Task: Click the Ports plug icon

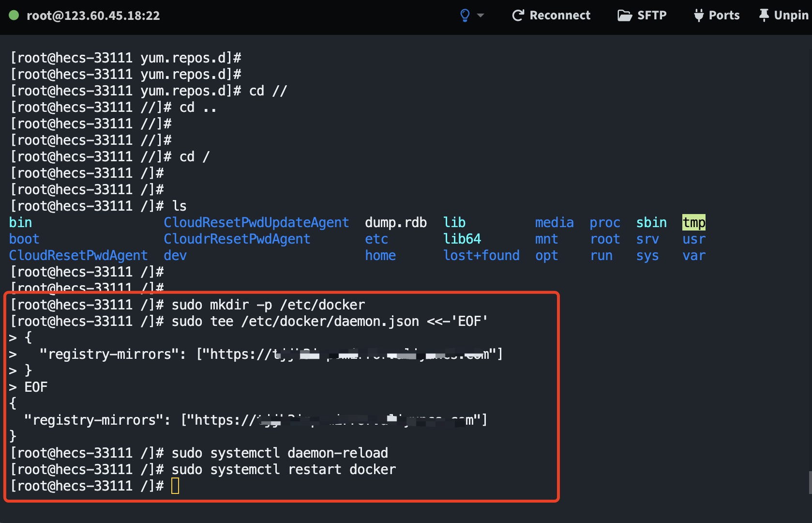Action: point(698,15)
